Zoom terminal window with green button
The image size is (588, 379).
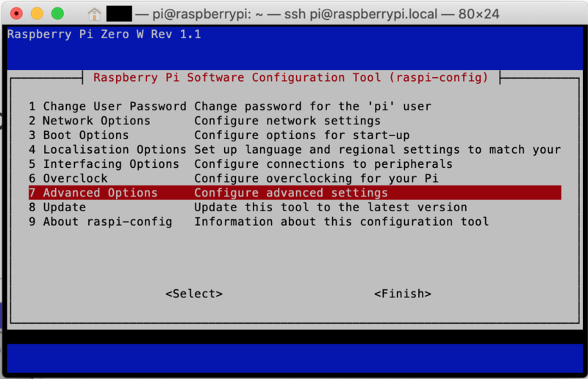click(57, 14)
